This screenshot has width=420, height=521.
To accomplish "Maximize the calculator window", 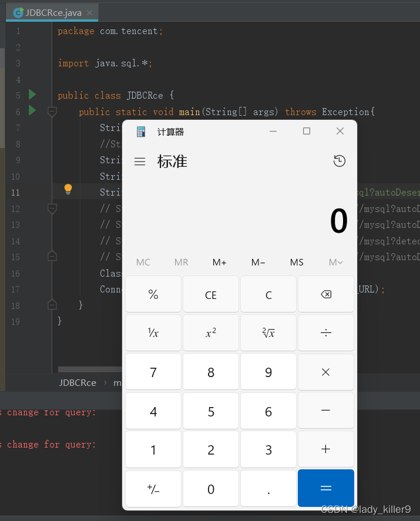I will click(307, 131).
